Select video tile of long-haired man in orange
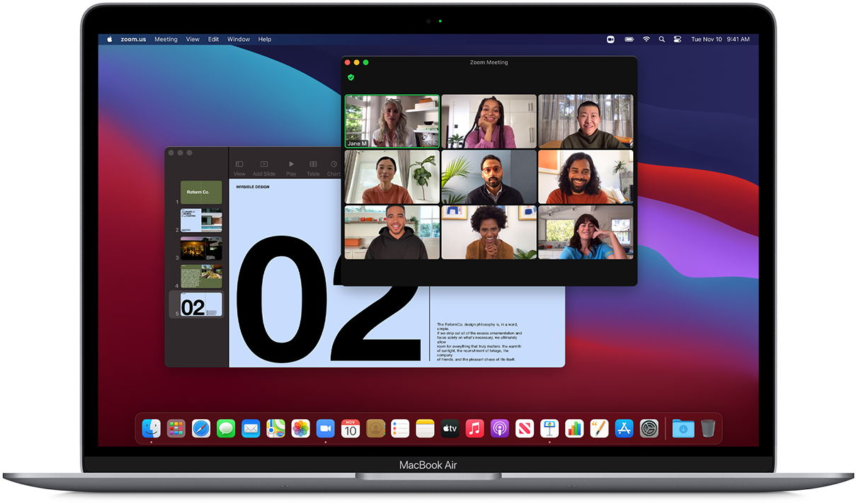 tap(586, 177)
